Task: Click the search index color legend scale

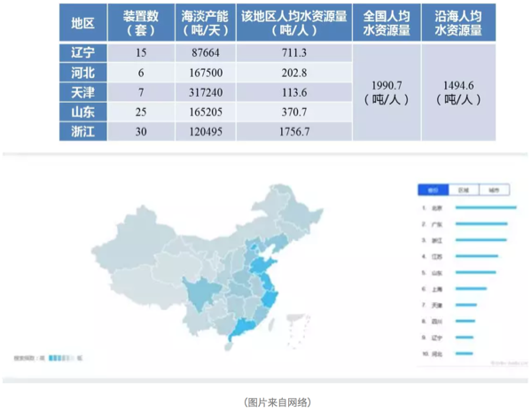Action: click(x=59, y=356)
